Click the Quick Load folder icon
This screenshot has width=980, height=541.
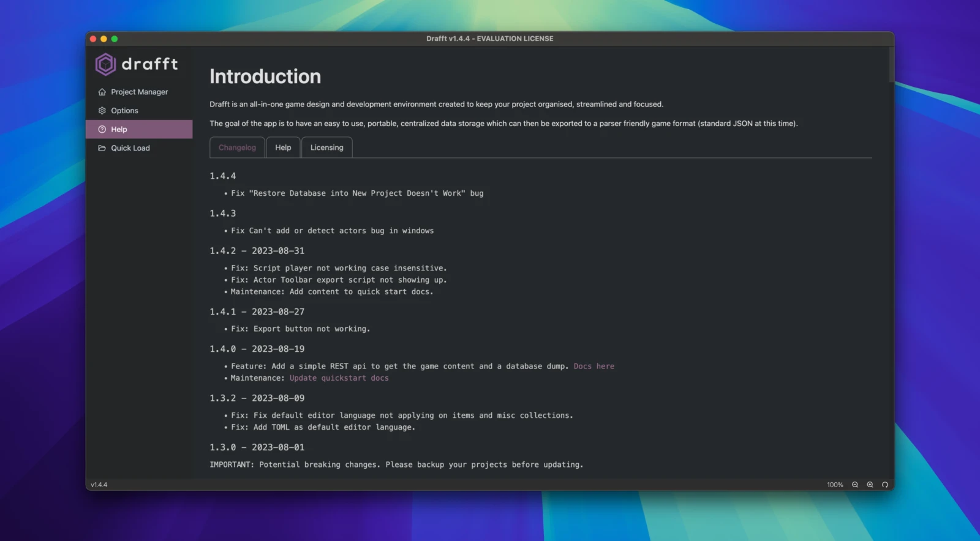tap(102, 148)
